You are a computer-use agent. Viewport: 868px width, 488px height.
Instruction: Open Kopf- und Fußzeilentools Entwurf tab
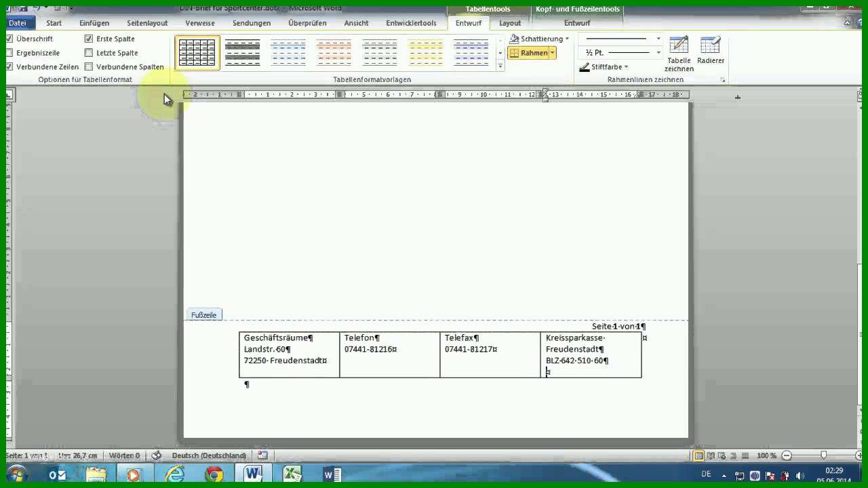(x=577, y=23)
